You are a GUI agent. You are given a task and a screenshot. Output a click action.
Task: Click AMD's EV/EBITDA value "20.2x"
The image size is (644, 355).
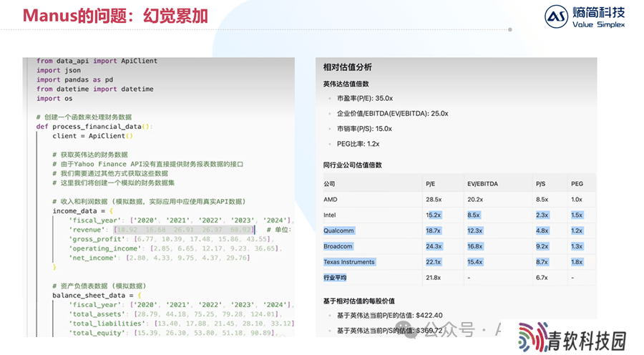[475, 199]
